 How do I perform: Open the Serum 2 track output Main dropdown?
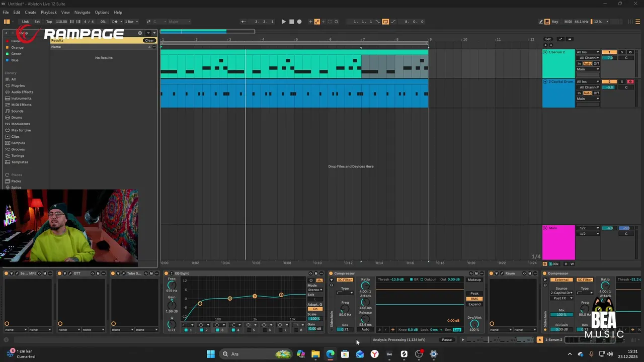(x=588, y=69)
